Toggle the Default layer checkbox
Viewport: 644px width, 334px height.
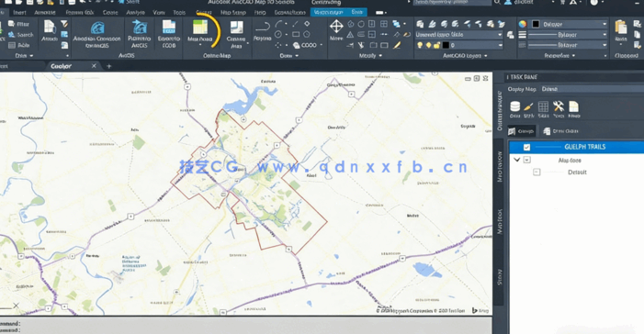[537, 173]
